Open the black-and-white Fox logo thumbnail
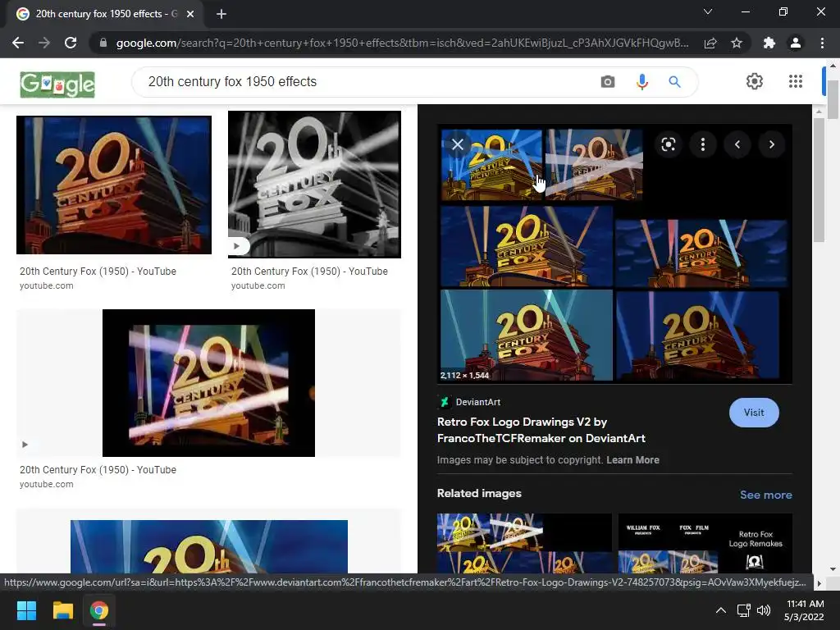This screenshot has width=840, height=630. (314, 185)
